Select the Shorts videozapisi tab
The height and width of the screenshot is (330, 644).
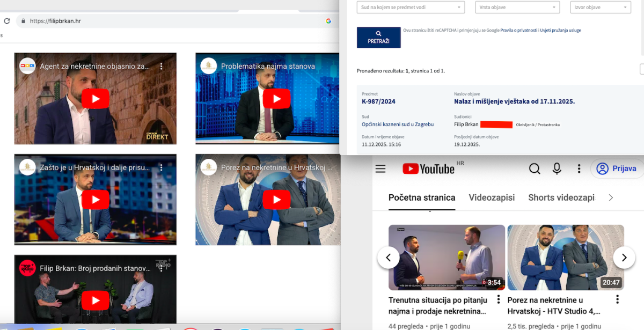(561, 197)
